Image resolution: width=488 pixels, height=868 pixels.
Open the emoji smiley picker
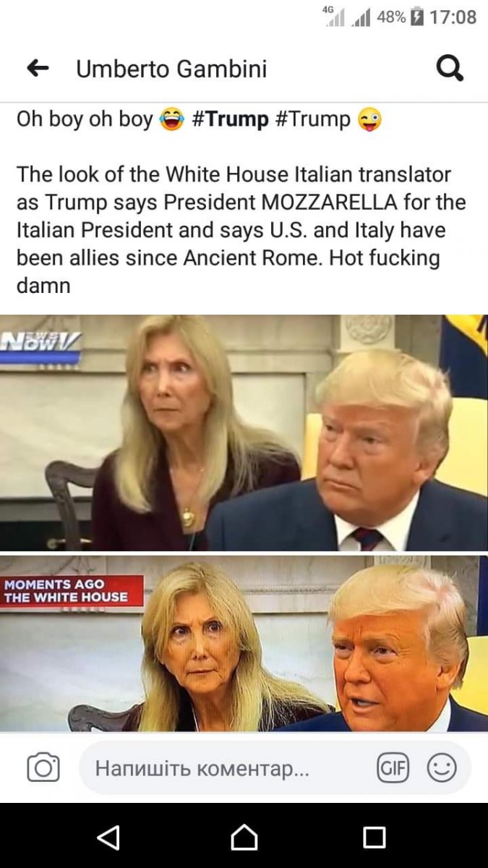pos(442,767)
